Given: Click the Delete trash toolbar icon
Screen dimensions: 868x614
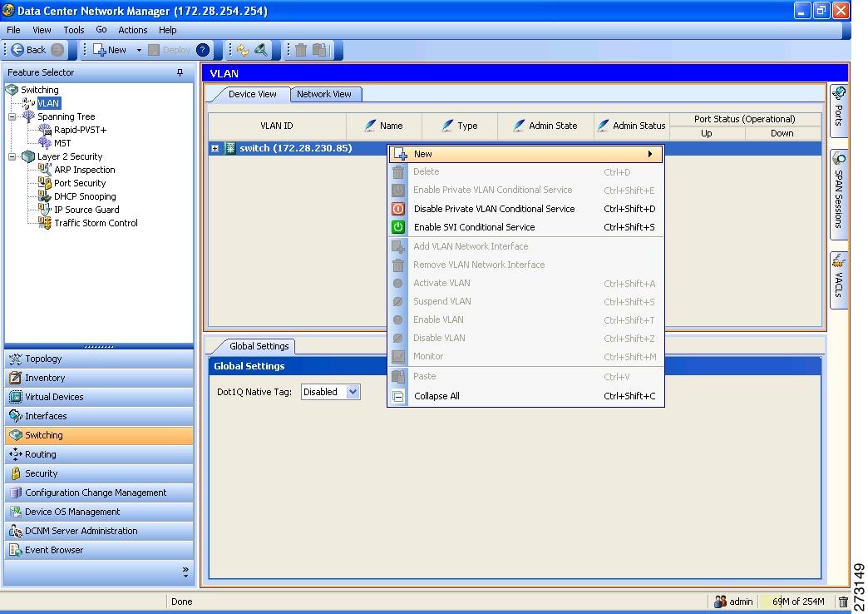Looking at the screenshot, I should pos(301,50).
